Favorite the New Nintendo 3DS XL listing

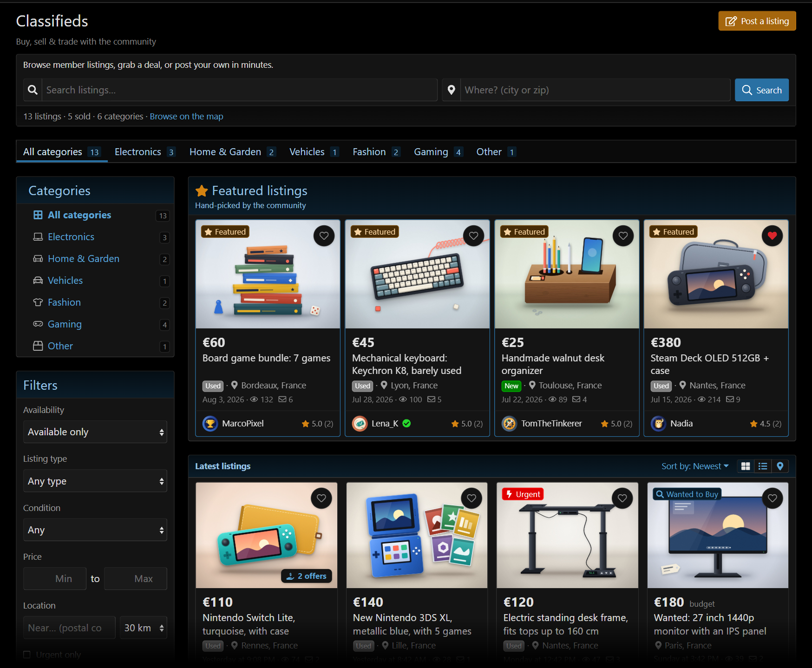(471, 498)
